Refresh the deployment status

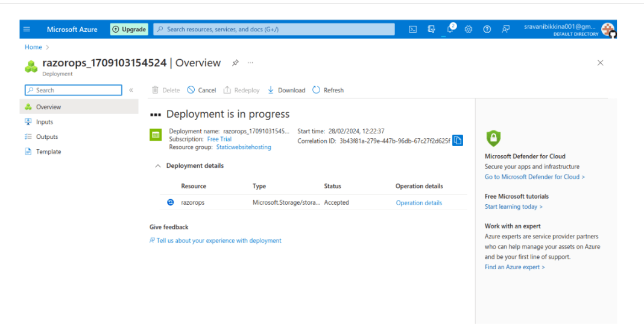click(x=328, y=90)
